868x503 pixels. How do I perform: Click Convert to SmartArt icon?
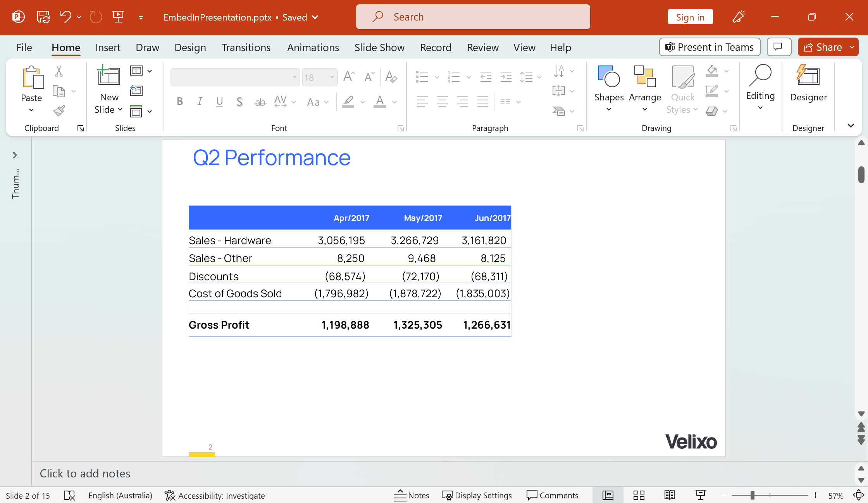click(559, 111)
